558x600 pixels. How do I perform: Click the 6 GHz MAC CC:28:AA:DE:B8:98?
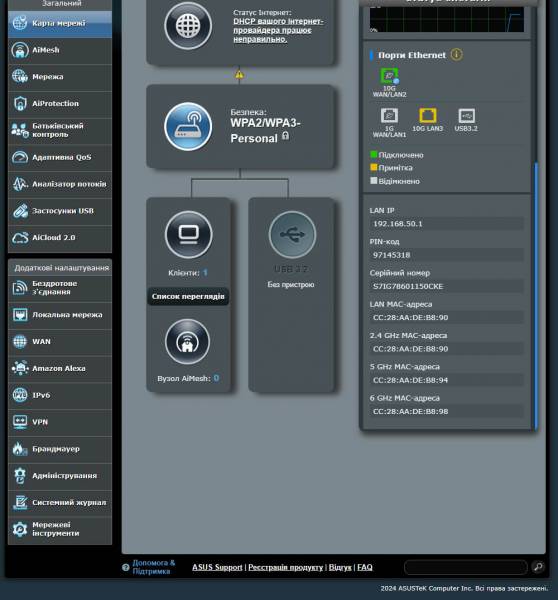[410, 412]
